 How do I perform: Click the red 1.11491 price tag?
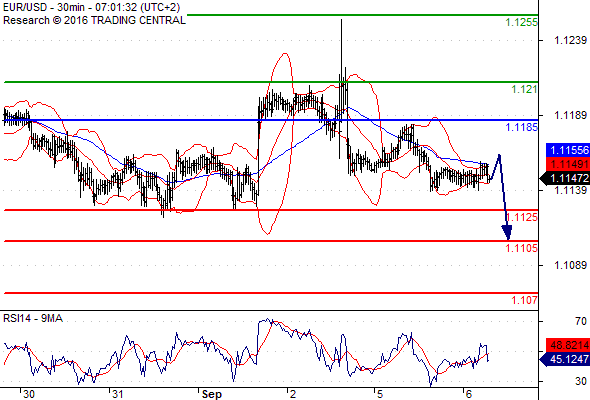pyautogui.click(x=568, y=164)
